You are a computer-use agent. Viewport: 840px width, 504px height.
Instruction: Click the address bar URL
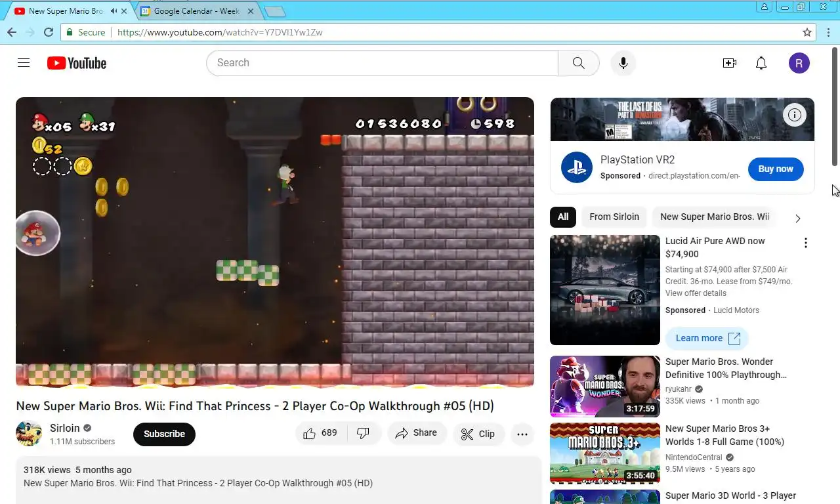[220, 32]
